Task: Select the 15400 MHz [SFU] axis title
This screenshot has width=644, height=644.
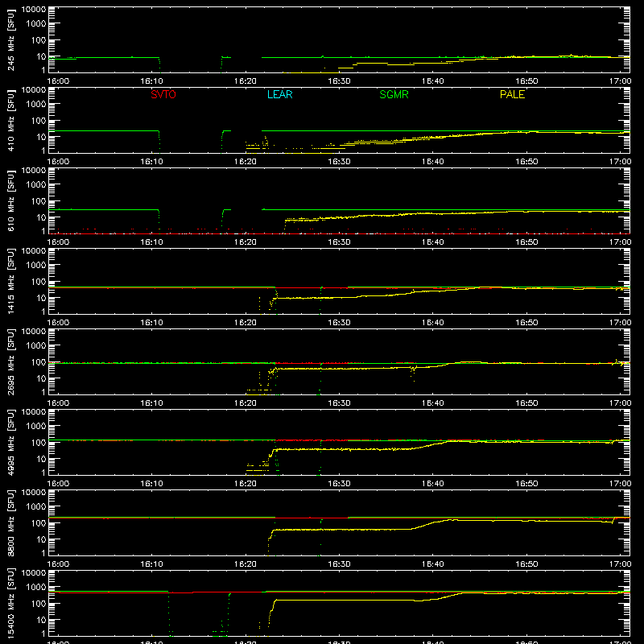Action: coord(11,603)
